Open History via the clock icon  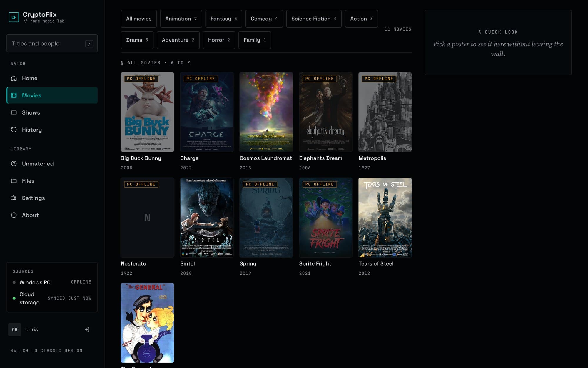pos(14,130)
